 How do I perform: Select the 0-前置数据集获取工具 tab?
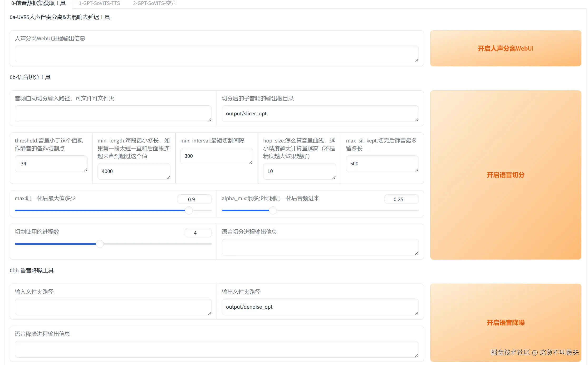[x=38, y=3]
